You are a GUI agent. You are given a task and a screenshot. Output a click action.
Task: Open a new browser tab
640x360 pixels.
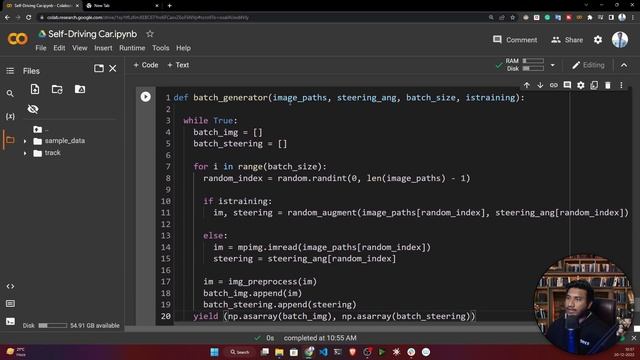point(169,6)
